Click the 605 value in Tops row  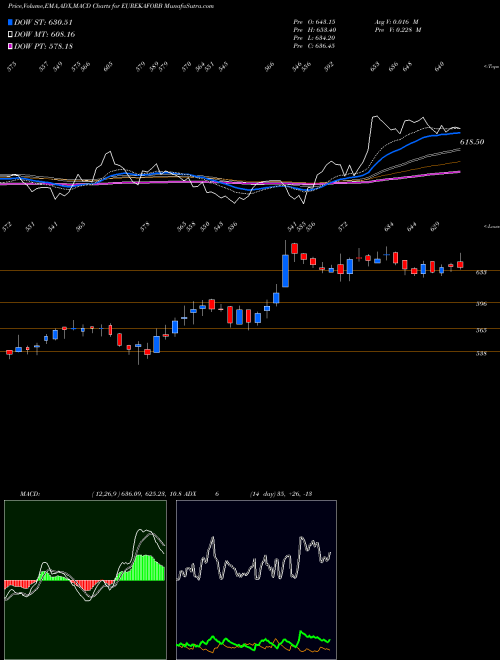[108, 67]
